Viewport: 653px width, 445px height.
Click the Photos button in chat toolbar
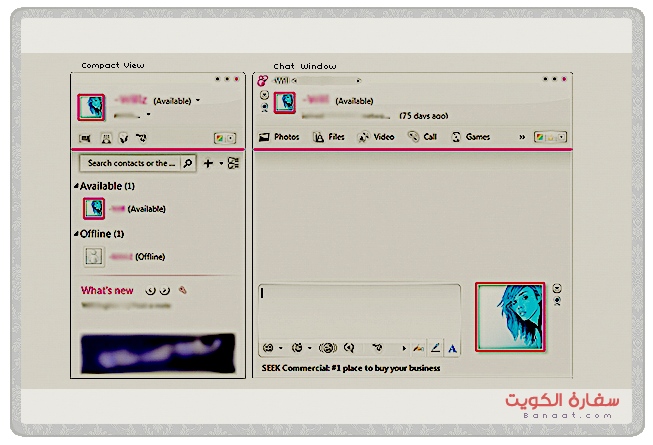(279, 137)
